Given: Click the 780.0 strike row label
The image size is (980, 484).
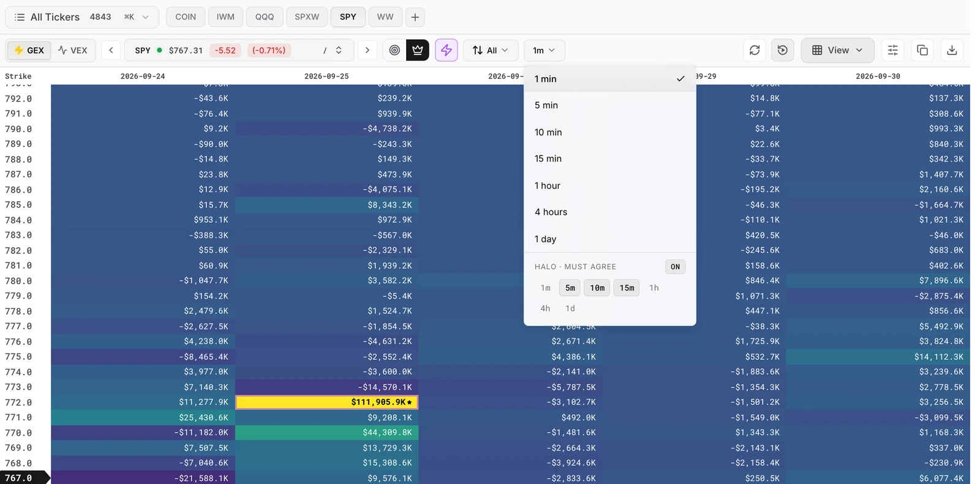Looking at the screenshot, I should tap(18, 281).
